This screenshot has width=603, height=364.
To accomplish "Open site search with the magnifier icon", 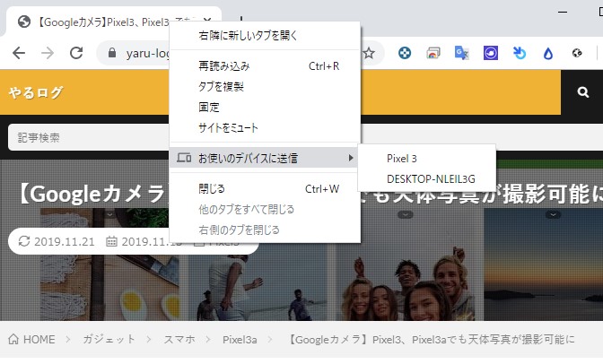I will tap(583, 92).
